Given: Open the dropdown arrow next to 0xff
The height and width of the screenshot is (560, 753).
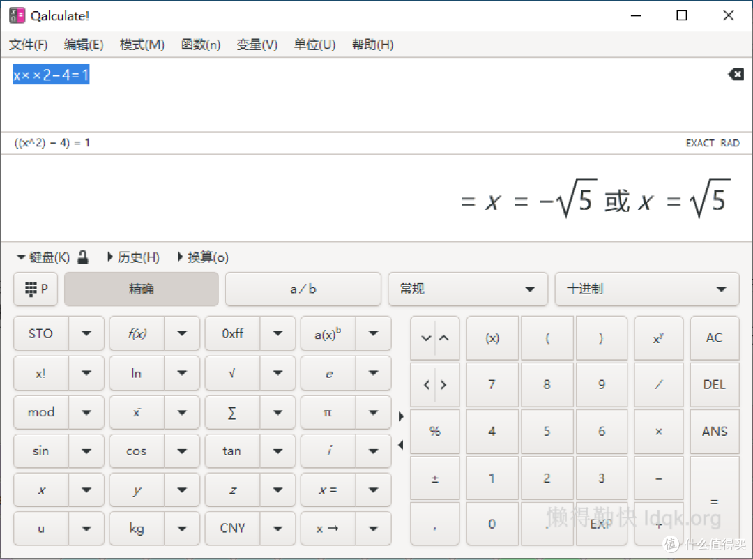Looking at the screenshot, I should [277, 333].
